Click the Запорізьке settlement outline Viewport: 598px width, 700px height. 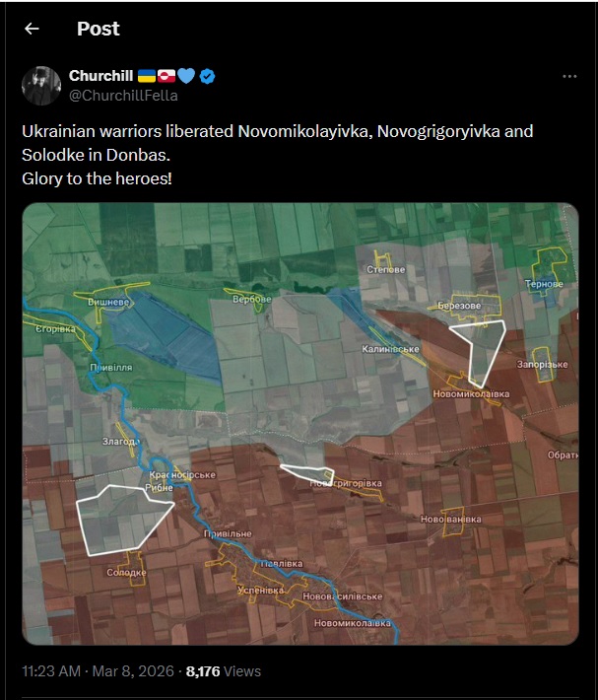tap(542, 365)
